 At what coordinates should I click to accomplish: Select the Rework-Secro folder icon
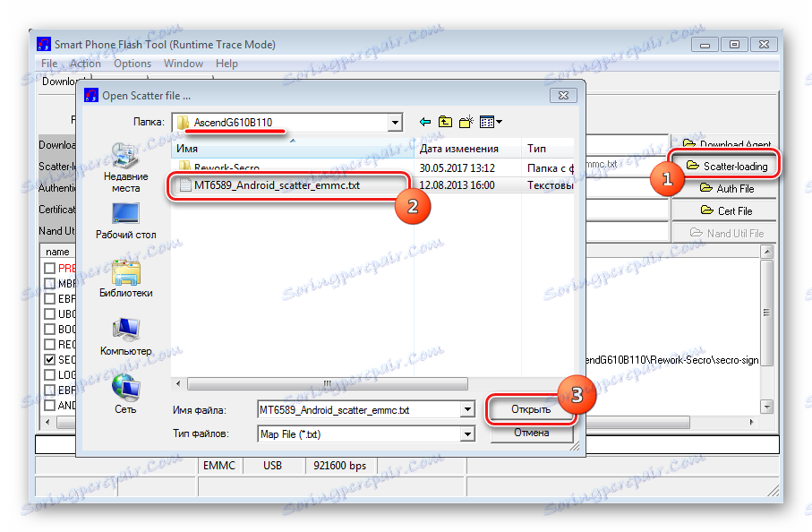[184, 167]
